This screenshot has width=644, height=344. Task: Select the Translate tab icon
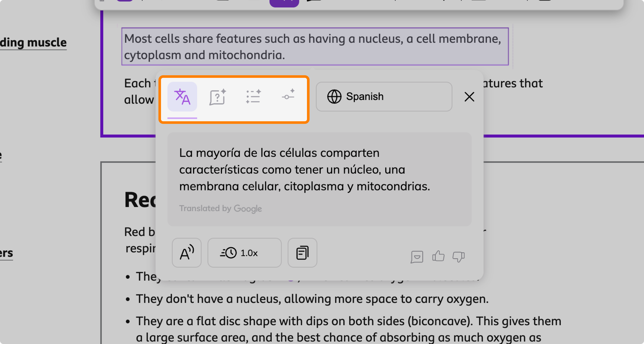click(x=182, y=97)
